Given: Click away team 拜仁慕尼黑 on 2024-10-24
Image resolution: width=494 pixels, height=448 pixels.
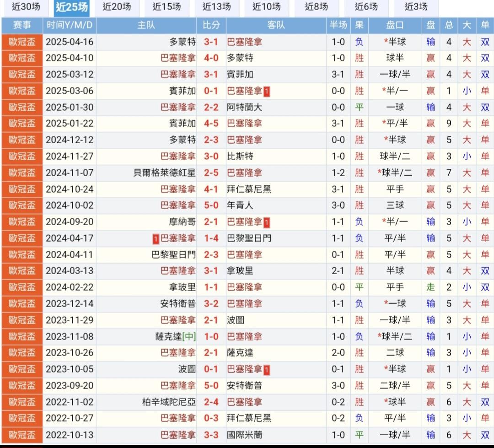Looking at the screenshot, I should click(249, 189).
